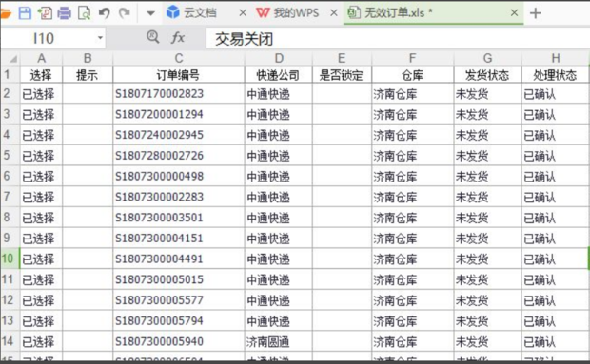Viewport: 590px width, 364px height.
Task: Open Print Preview icon
Action: 85,13
